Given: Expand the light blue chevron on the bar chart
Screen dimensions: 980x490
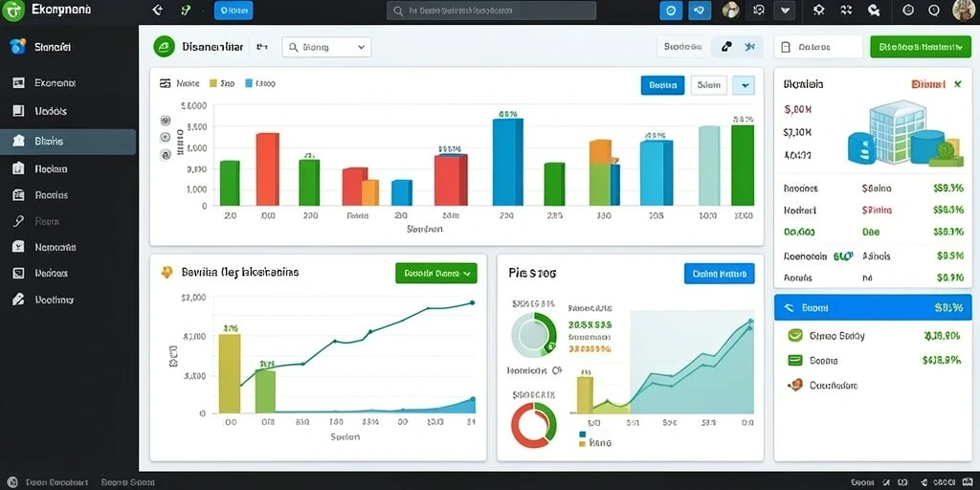Looking at the screenshot, I should pos(744,85).
